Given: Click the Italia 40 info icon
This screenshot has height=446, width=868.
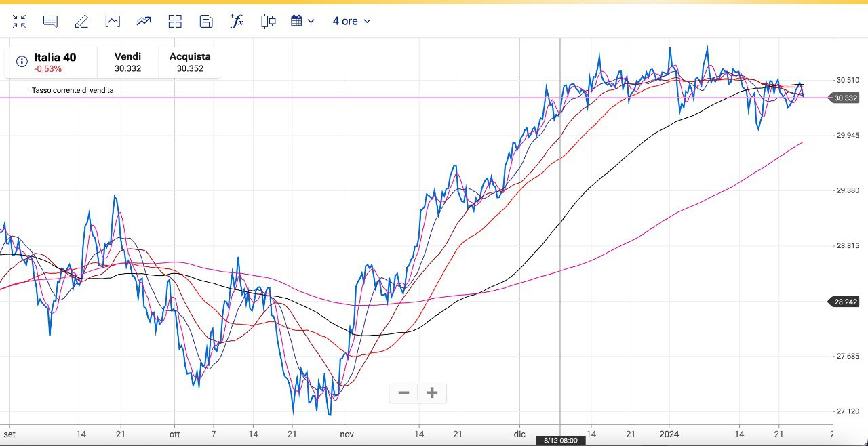Looking at the screenshot, I should click(22, 62).
